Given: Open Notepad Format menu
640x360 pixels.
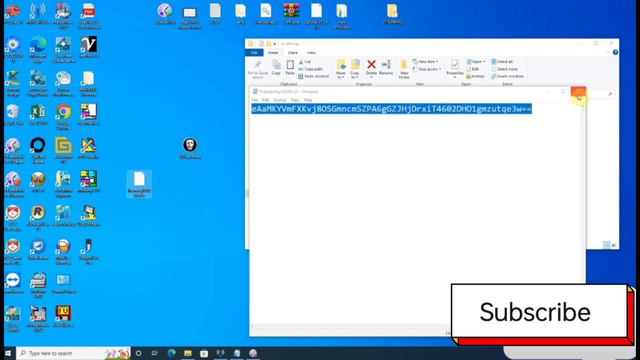Looking at the screenshot, I should click(280, 100).
